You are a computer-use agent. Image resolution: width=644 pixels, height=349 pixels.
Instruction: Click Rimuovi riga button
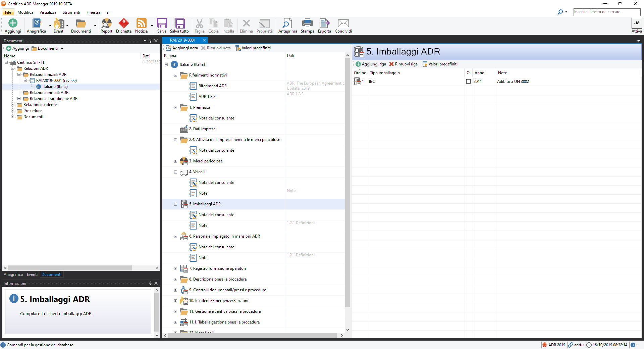click(403, 64)
